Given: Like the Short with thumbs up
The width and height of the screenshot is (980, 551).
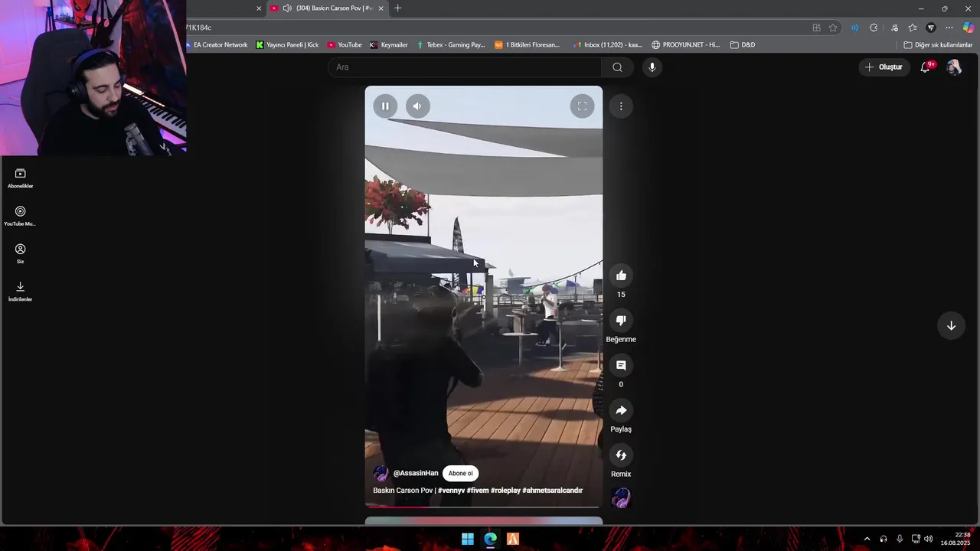Looking at the screenshot, I should tap(621, 275).
